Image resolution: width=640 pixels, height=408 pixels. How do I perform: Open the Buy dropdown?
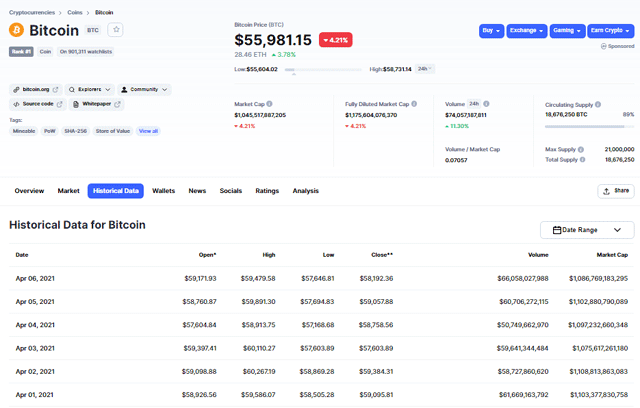(491, 31)
